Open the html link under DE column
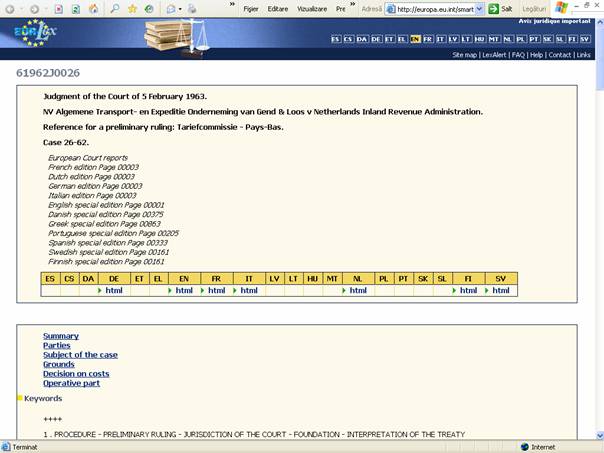The image size is (604, 453). coord(114,290)
